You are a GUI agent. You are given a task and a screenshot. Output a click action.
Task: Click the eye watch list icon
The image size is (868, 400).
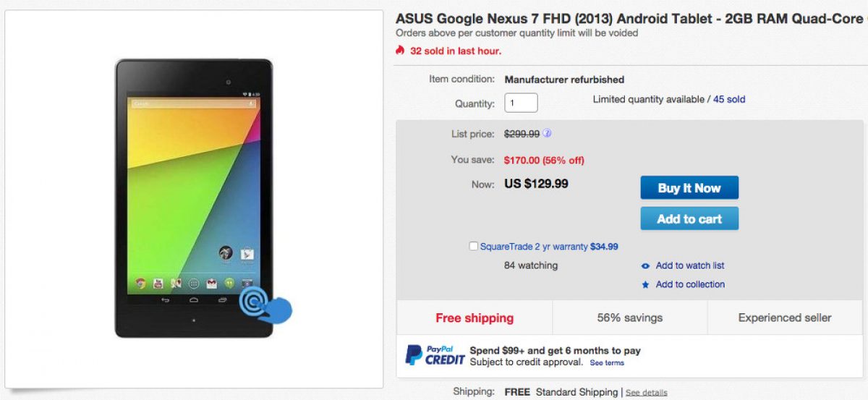coord(645,266)
